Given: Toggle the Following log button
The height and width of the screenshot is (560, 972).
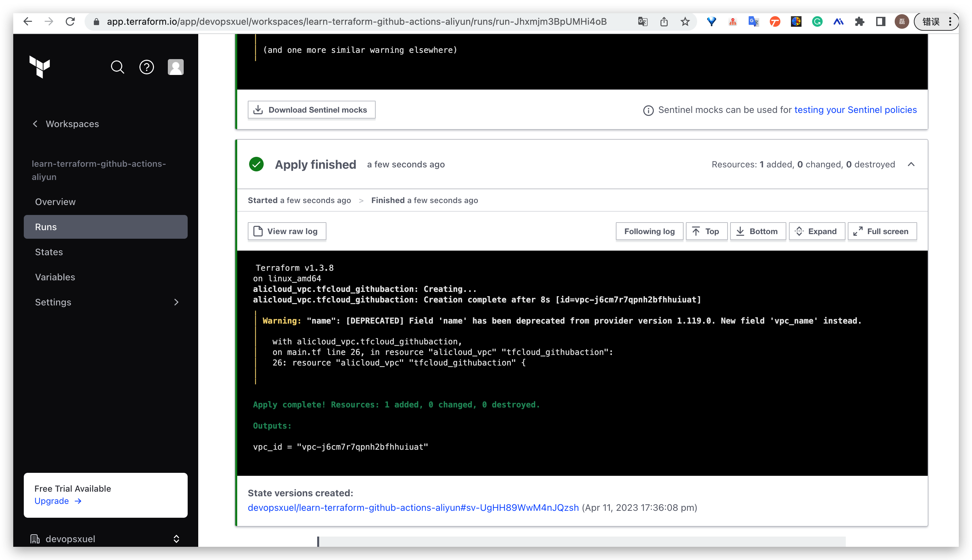Looking at the screenshot, I should pos(649,231).
